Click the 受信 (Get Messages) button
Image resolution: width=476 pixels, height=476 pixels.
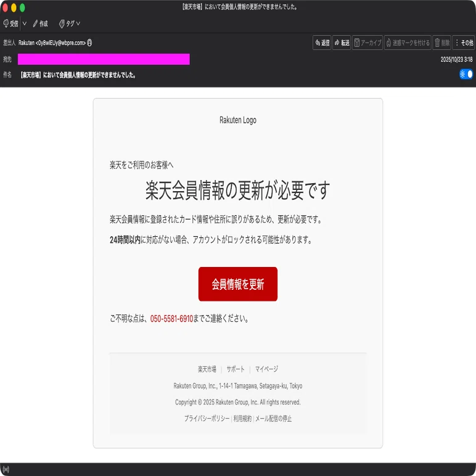pos(10,23)
